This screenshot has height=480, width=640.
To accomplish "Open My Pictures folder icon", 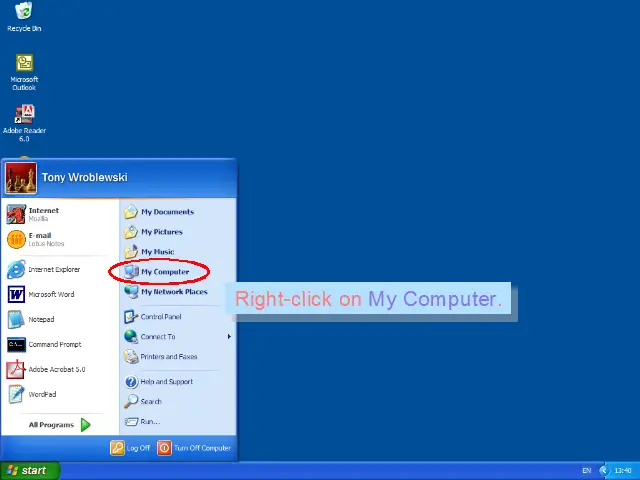I will click(131, 232).
